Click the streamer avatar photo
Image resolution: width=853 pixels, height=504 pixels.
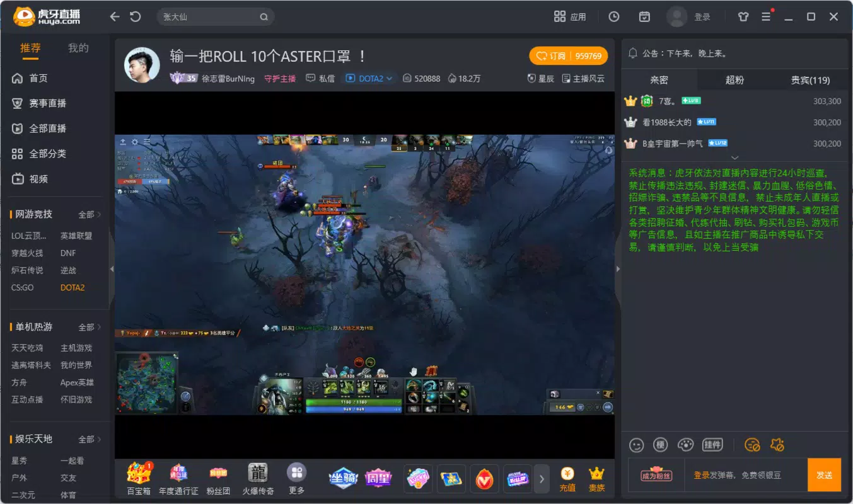(x=142, y=65)
